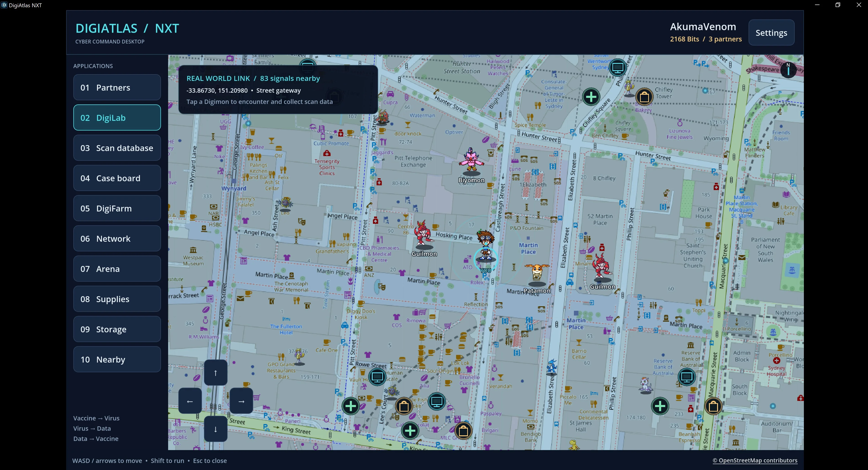868x470 pixels.
Task: Click the 'Esc to close' hint
Action: (x=210, y=460)
